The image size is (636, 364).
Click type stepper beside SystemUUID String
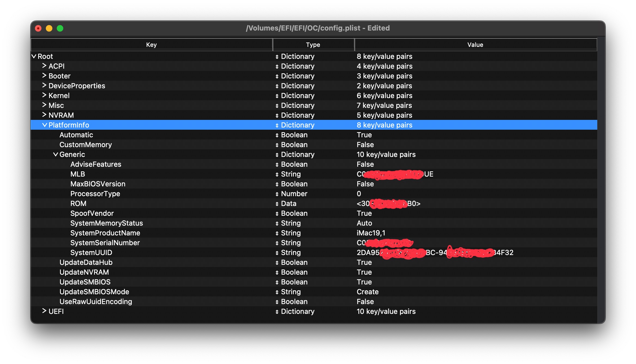point(277,253)
